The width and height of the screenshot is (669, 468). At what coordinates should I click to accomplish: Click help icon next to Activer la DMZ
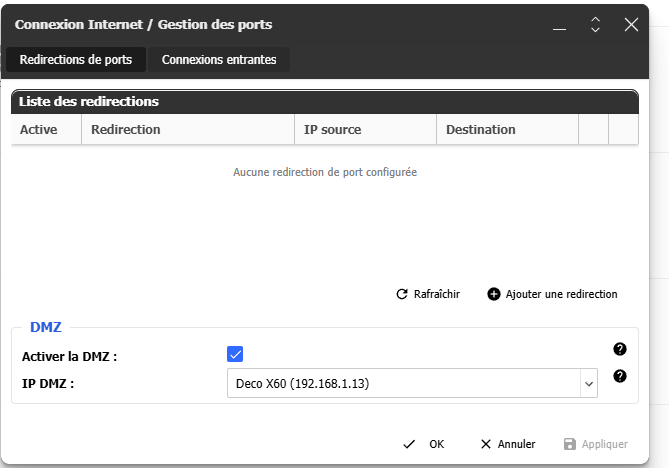pyautogui.click(x=620, y=349)
